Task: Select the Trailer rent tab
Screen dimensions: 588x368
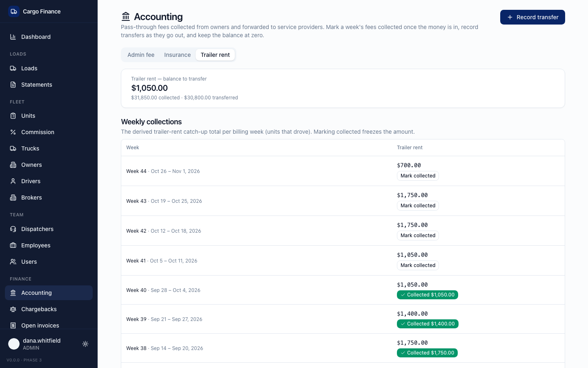Action: tap(215, 55)
